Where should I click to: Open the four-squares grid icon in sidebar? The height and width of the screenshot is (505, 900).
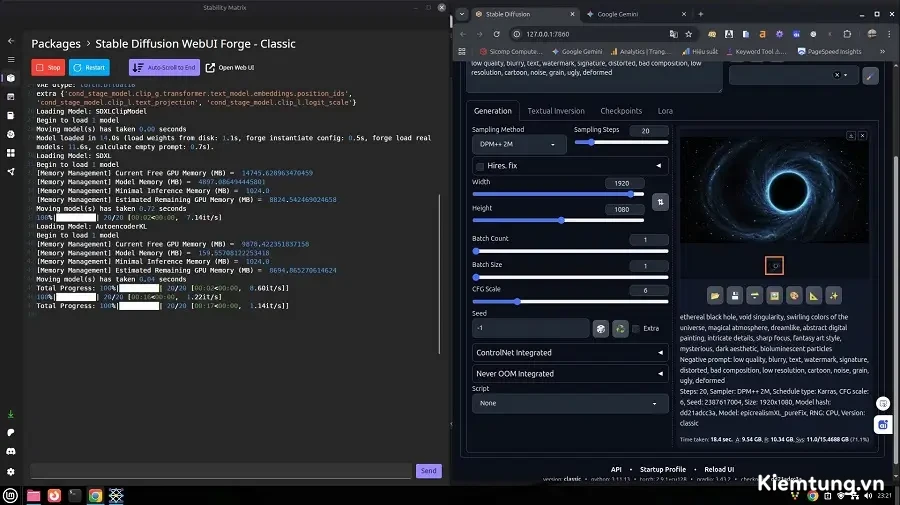pyautogui.click(x=11, y=153)
